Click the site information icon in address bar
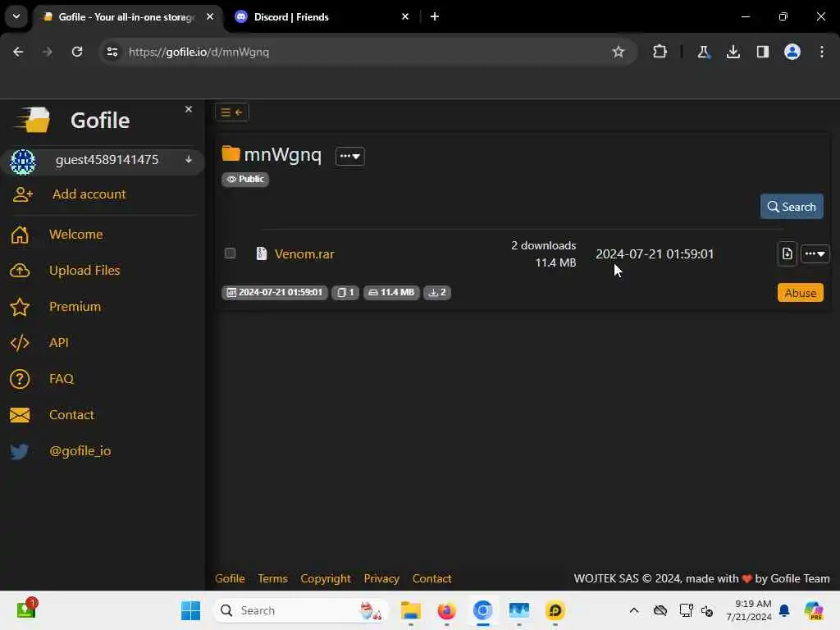This screenshot has width=840, height=630. pyautogui.click(x=112, y=52)
